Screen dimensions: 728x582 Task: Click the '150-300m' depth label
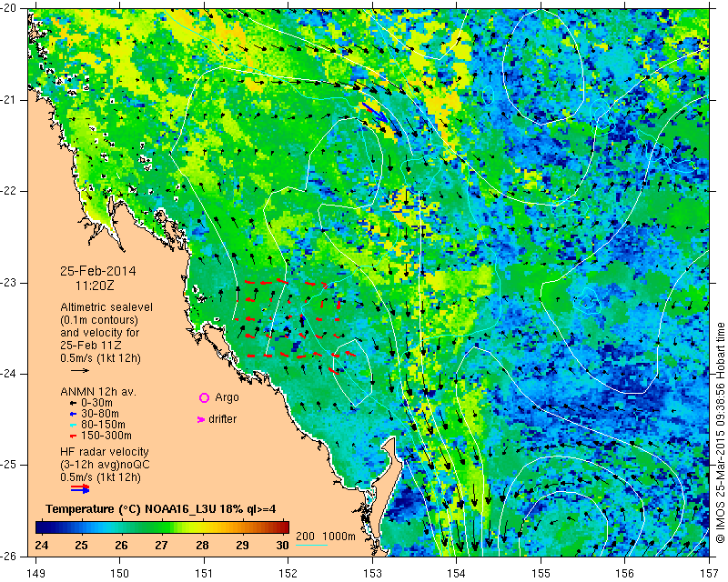(x=106, y=436)
